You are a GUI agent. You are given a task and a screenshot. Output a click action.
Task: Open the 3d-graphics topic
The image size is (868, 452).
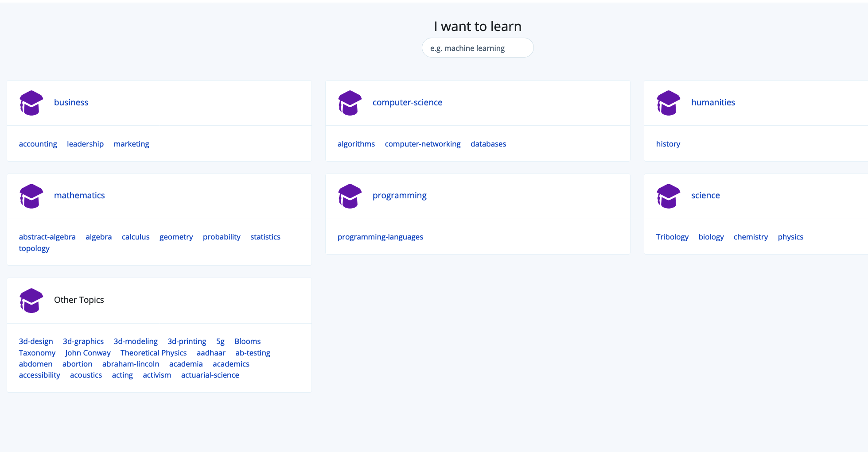(x=83, y=341)
